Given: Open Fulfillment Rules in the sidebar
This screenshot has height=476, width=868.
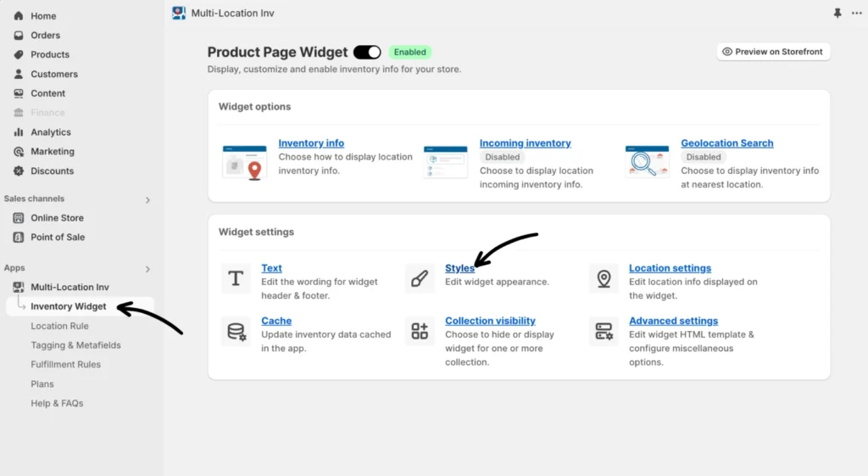Looking at the screenshot, I should pyautogui.click(x=65, y=365).
